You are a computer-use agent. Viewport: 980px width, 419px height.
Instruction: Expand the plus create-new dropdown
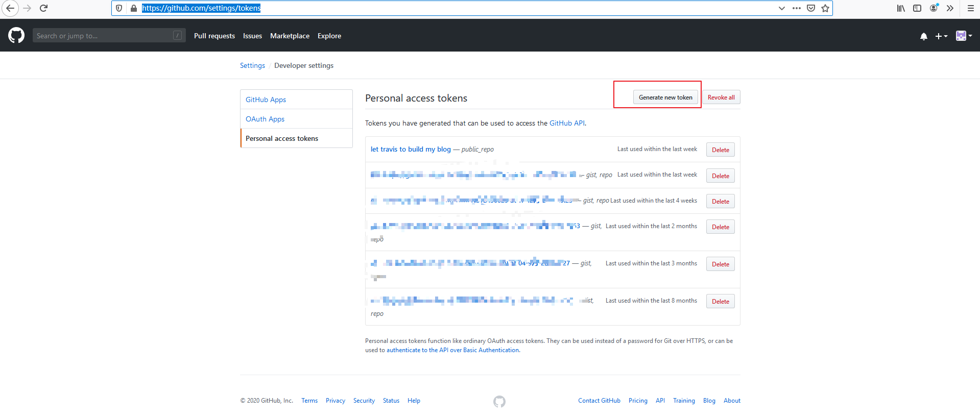pos(941,36)
